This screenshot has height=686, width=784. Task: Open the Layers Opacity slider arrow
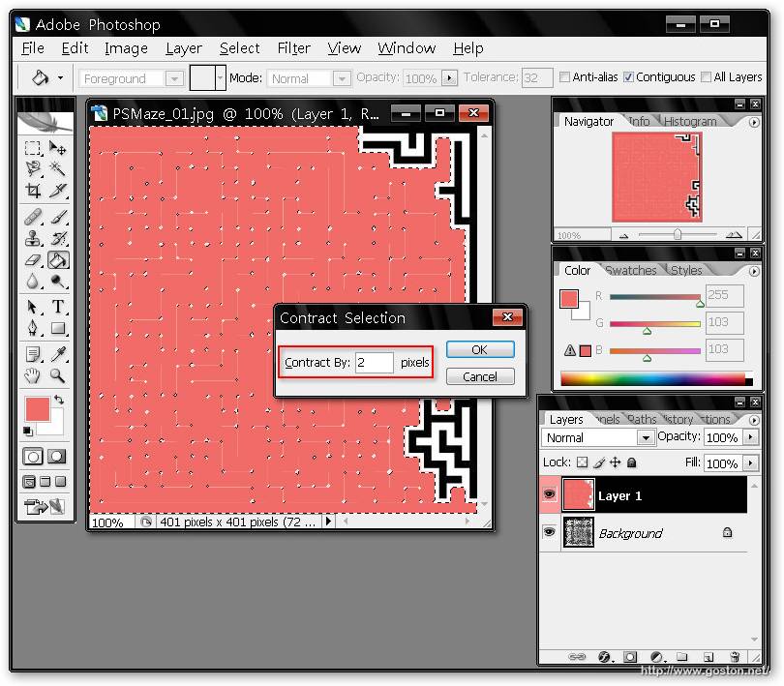click(750, 437)
